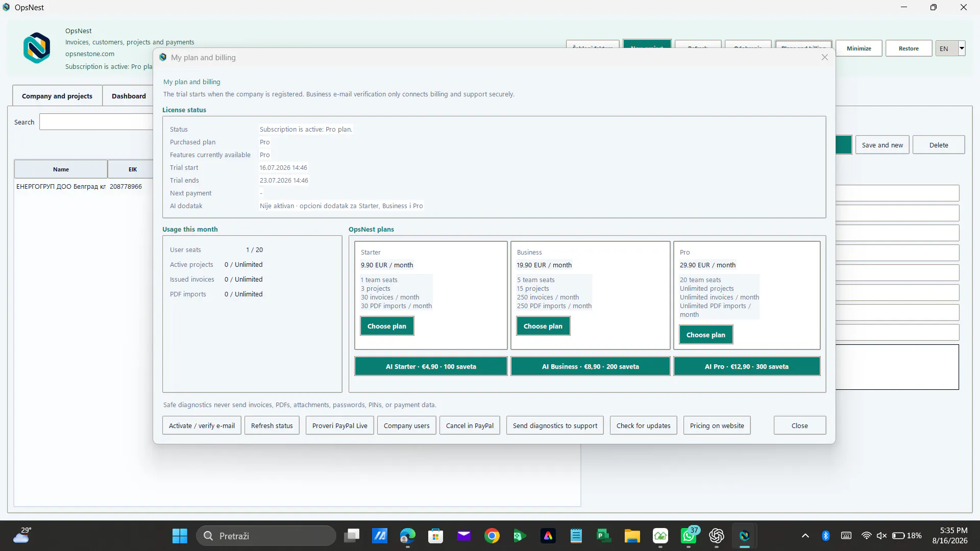The height and width of the screenshot is (551, 980).
Task: Open the Windows Start menu
Action: [x=180, y=536]
